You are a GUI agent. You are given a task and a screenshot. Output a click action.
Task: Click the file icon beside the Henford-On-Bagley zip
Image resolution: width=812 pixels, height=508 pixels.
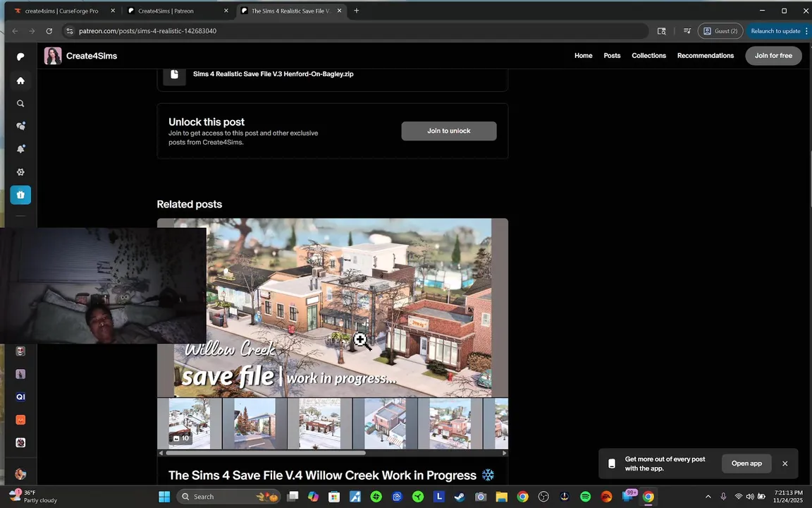click(175, 74)
